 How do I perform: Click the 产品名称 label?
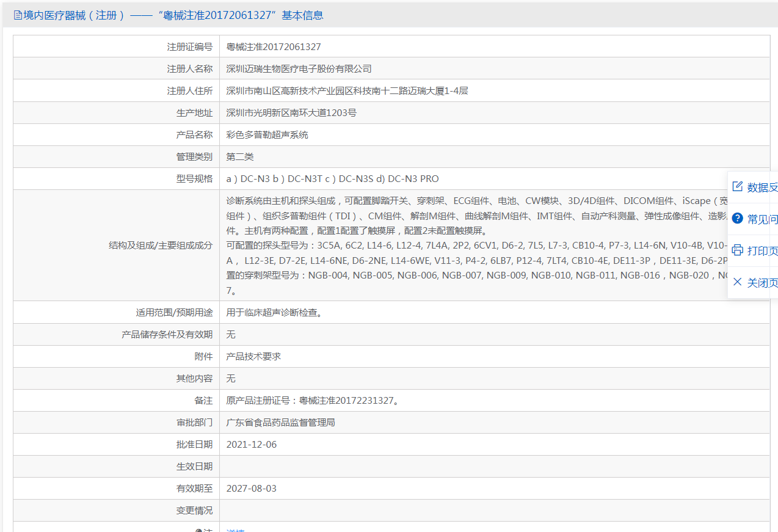click(194, 134)
